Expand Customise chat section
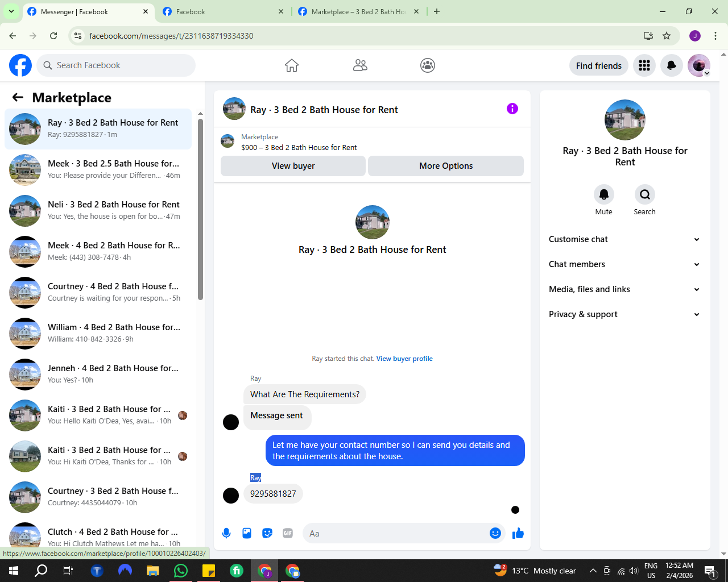Viewport: 728px width, 582px height. [x=624, y=239]
